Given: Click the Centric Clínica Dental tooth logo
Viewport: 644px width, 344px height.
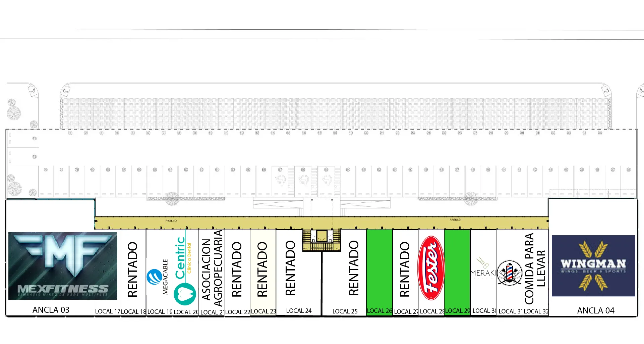Looking at the screenshot, I should pyautogui.click(x=185, y=294).
